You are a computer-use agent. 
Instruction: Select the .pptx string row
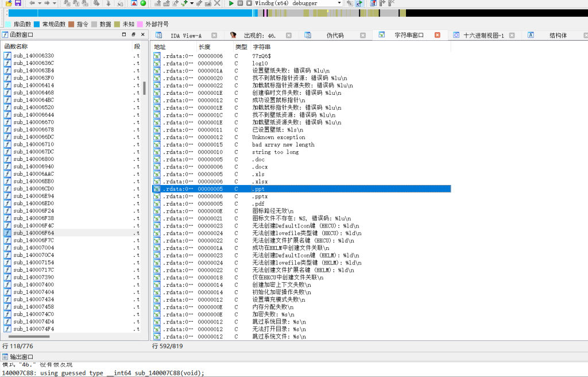[260, 196]
